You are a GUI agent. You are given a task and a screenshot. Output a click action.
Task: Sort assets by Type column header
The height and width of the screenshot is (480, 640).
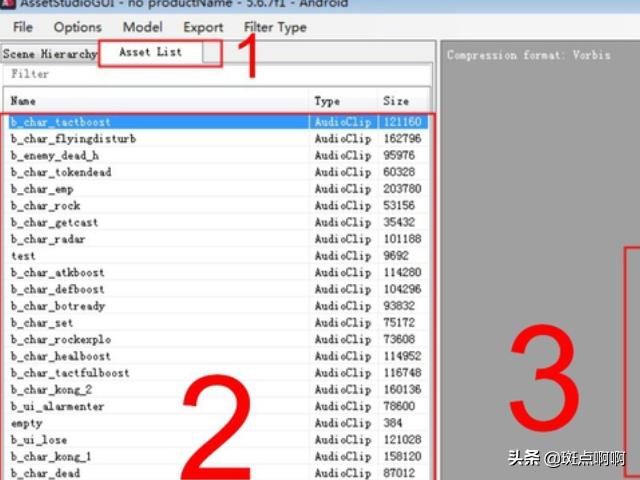point(340,101)
